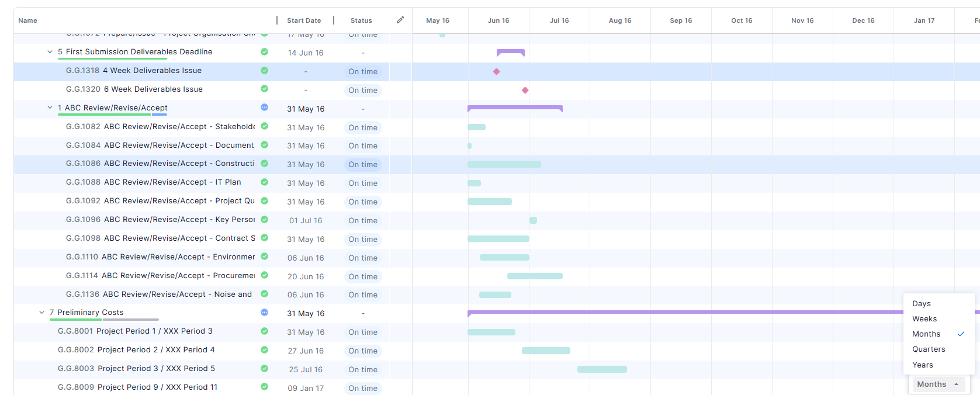Select task G.G.1110 ABC Review Environment
The width and height of the screenshot is (980, 395).
point(161,257)
